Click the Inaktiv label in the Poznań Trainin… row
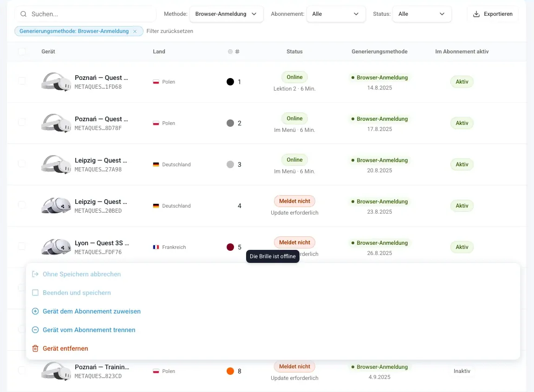The width and height of the screenshot is (534, 392). pyautogui.click(x=462, y=371)
